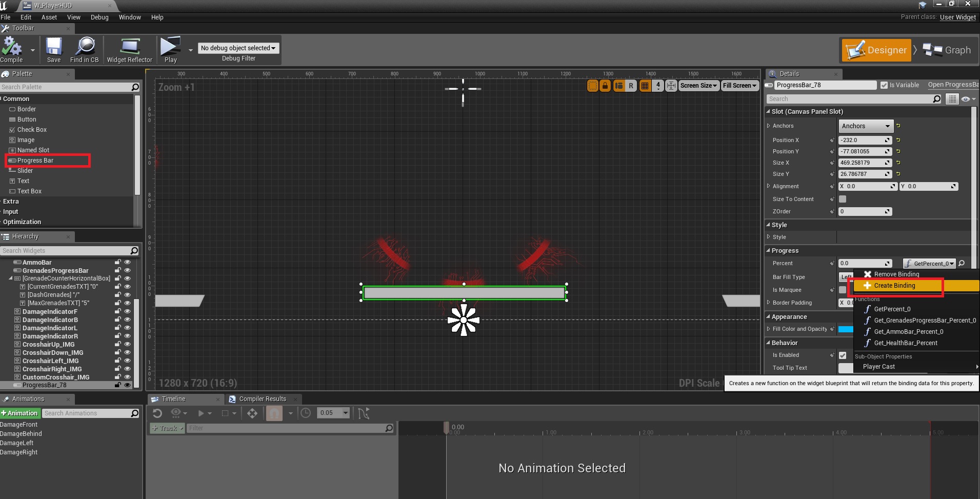Click the green add Animation button

19,413
